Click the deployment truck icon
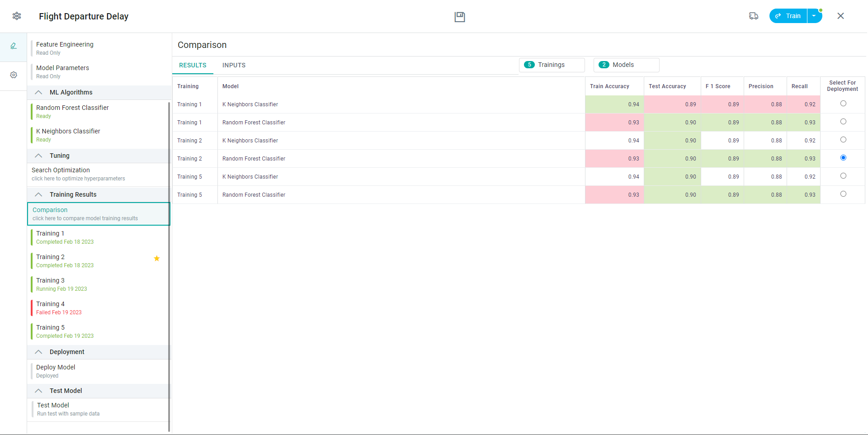The image size is (868, 435). point(753,16)
